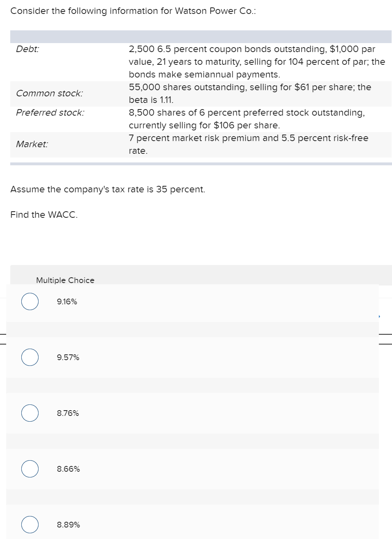This screenshot has height=548, width=392.
Task: Select the 8.89% answer option
Action: (x=29, y=525)
